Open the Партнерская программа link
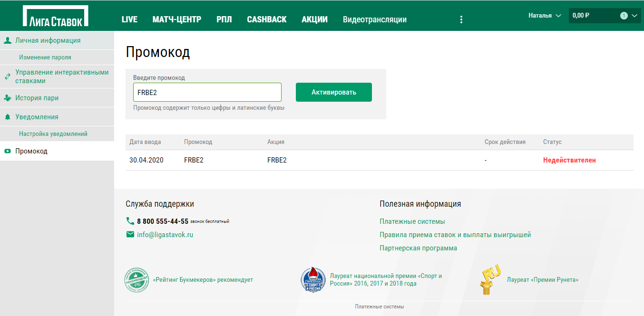This screenshot has width=644, height=316. coord(418,248)
